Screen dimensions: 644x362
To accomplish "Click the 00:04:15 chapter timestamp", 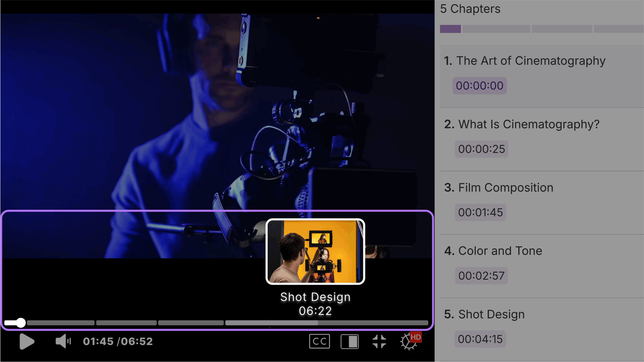I will 480,339.
